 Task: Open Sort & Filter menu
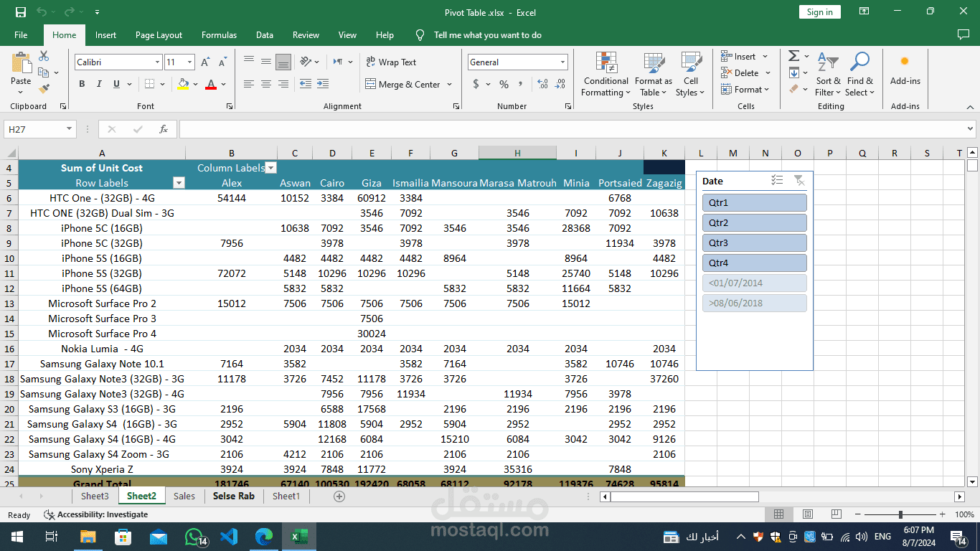coord(828,74)
